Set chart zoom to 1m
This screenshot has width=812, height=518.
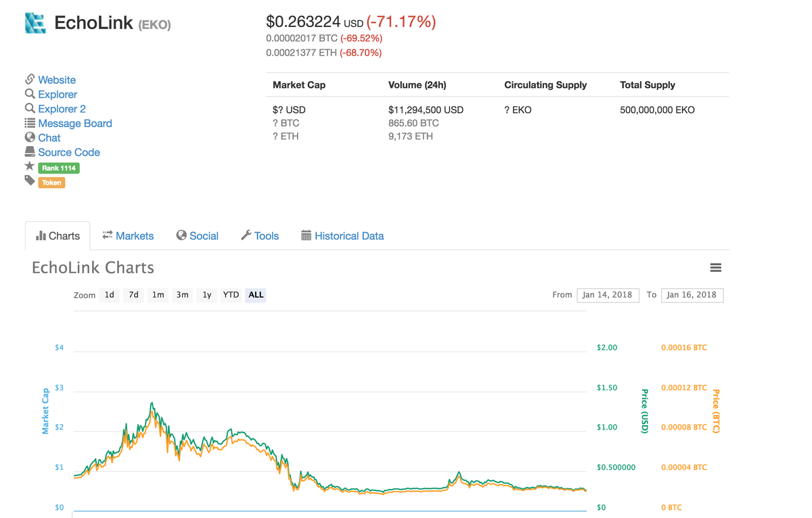click(x=158, y=295)
